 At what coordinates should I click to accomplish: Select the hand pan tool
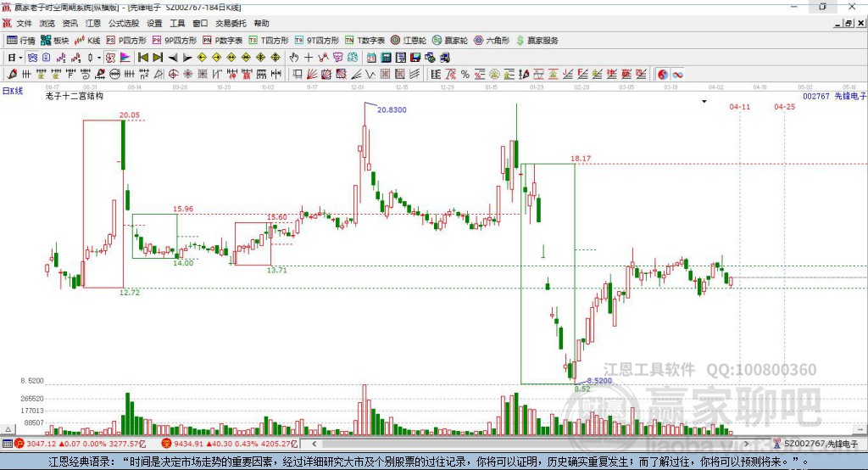point(293,58)
